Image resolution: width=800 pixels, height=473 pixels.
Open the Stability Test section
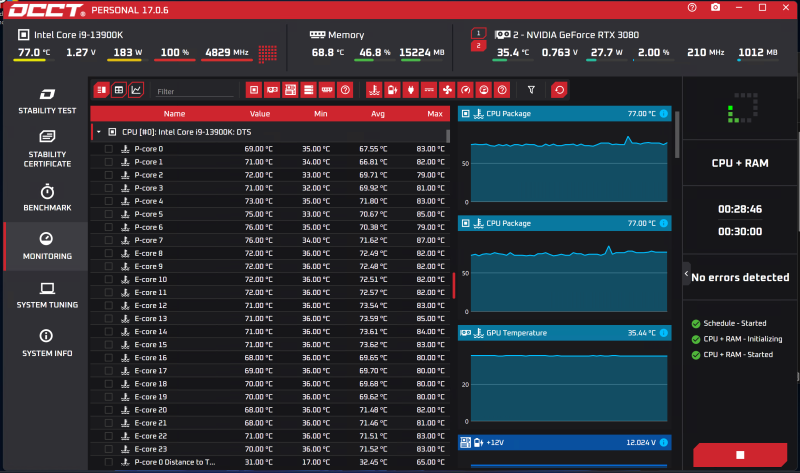47,101
